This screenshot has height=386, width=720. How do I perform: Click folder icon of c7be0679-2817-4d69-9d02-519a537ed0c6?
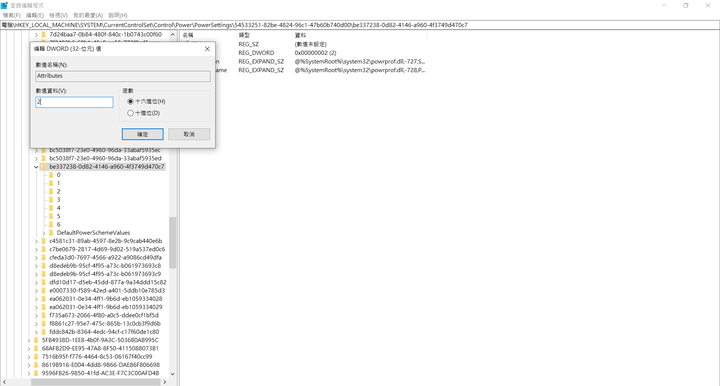coord(44,249)
